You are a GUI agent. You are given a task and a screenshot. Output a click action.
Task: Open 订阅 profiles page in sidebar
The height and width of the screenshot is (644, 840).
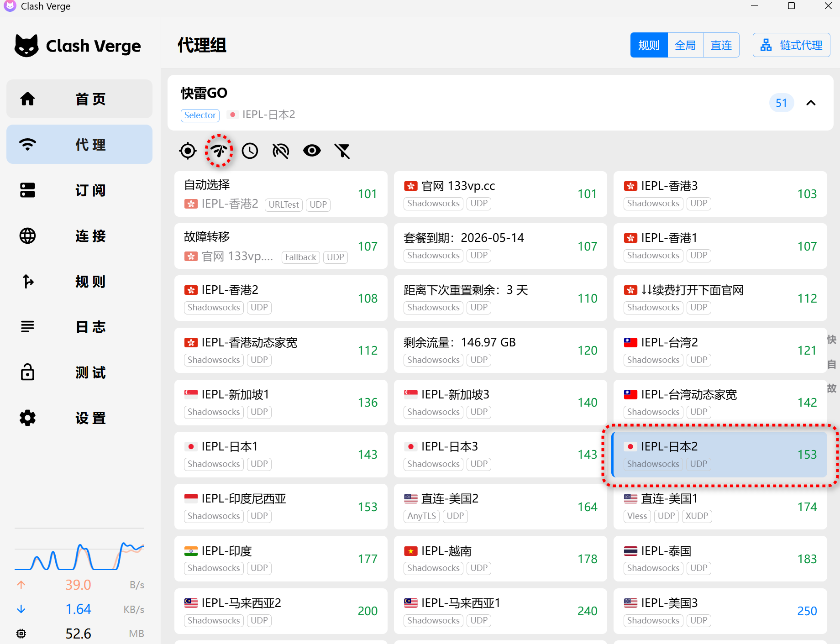pos(79,190)
